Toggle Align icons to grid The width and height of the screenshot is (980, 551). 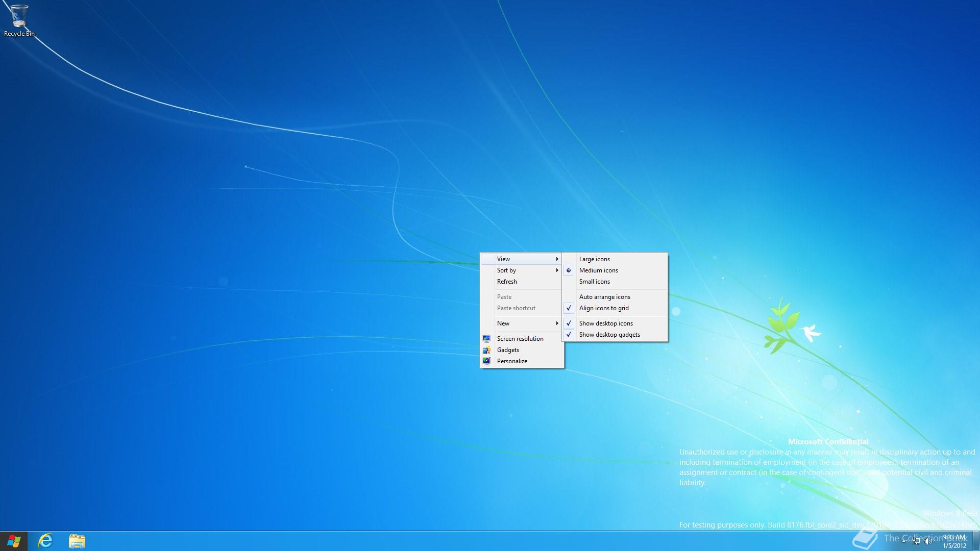615,308
